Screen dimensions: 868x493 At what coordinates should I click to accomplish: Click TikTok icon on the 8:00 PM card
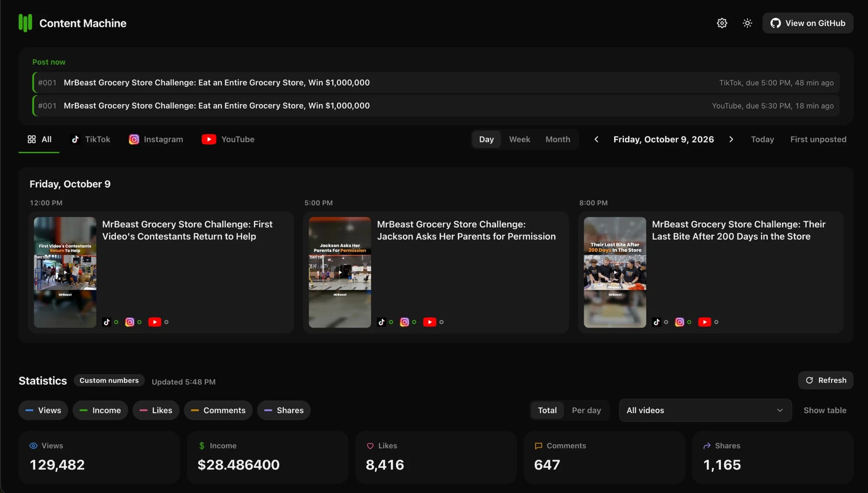tap(656, 322)
